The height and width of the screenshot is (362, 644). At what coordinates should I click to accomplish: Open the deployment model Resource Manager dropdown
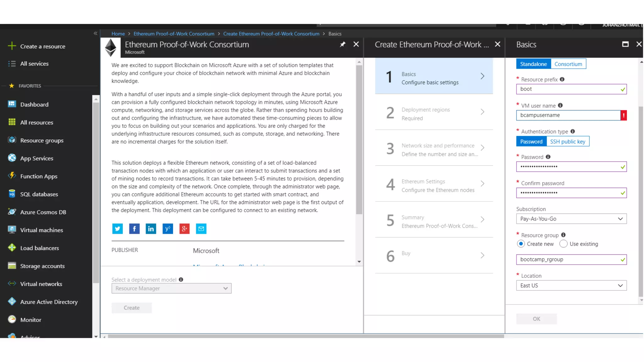click(171, 288)
